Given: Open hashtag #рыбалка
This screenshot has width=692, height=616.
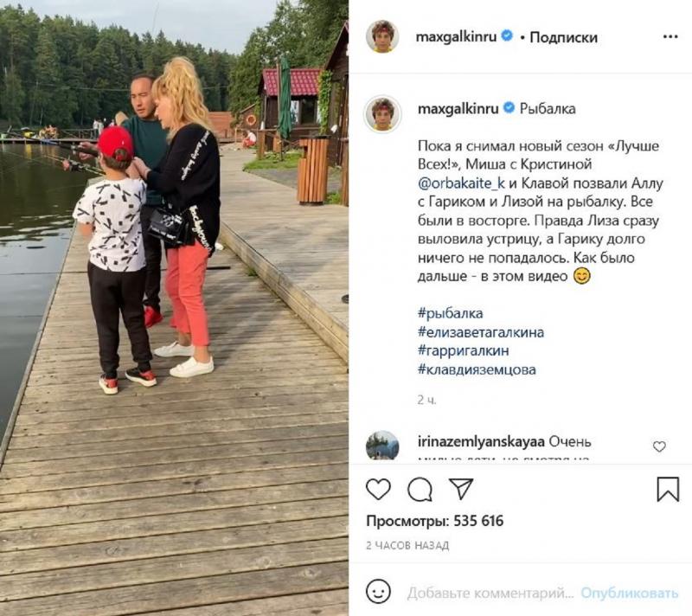Looking at the screenshot, I should (x=450, y=313).
